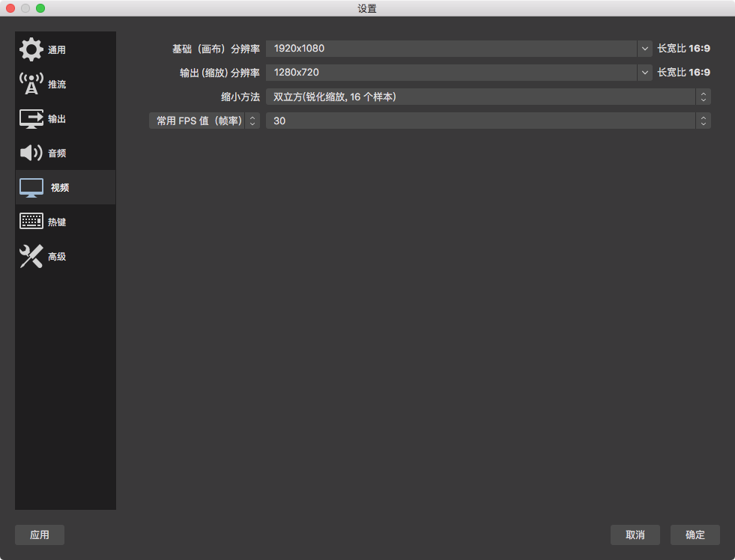Open the 缩小方法 filter dropdown
The image size is (735, 560).
tap(487, 97)
